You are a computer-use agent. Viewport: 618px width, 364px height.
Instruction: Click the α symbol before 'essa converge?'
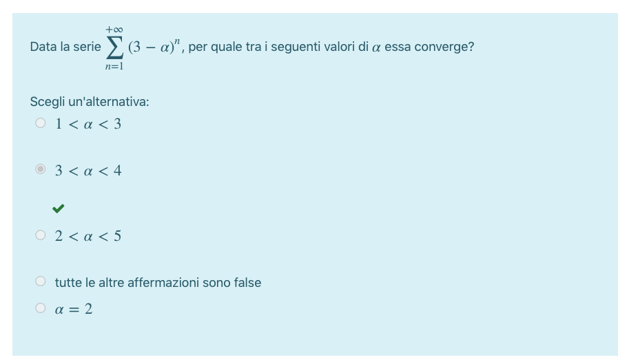376,48
